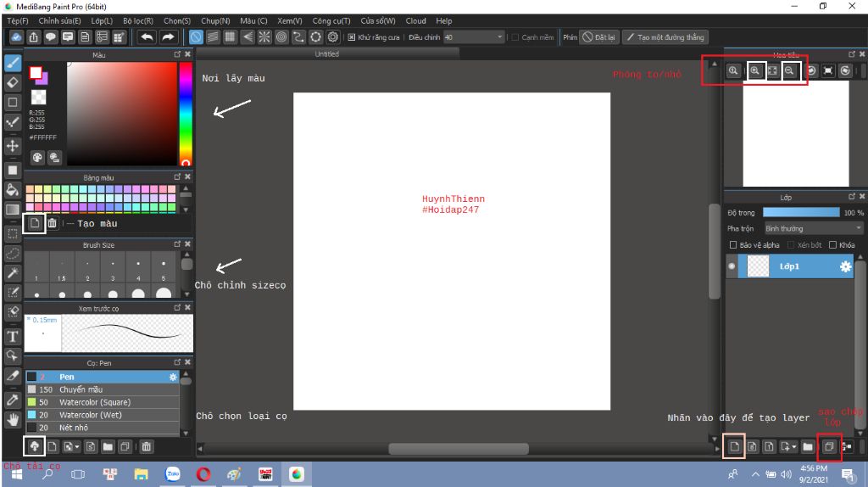Image resolution: width=868 pixels, height=487 pixels.
Task: Select the Move tool with four arrows
Action: pyautogui.click(x=13, y=146)
